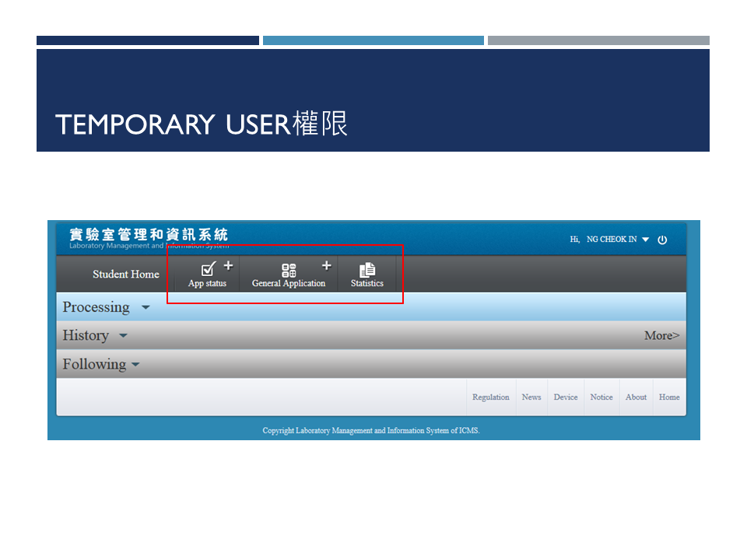Open the News footer link
Screen dimensions: 747x560
click(x=531, y=397)
